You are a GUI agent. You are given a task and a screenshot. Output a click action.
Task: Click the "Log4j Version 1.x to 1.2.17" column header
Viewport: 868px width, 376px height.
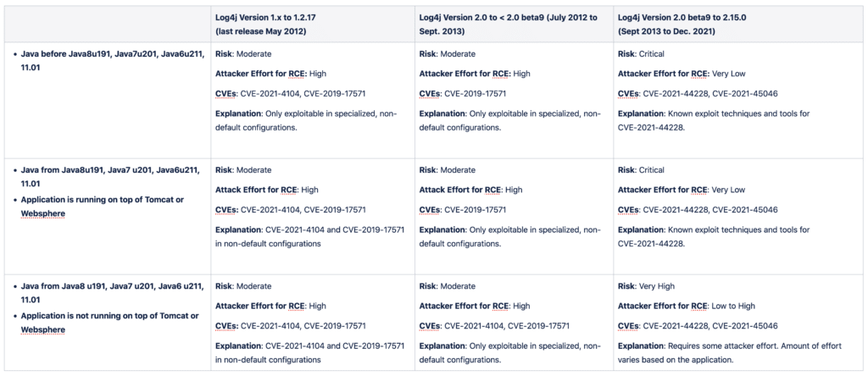[271, 17]
